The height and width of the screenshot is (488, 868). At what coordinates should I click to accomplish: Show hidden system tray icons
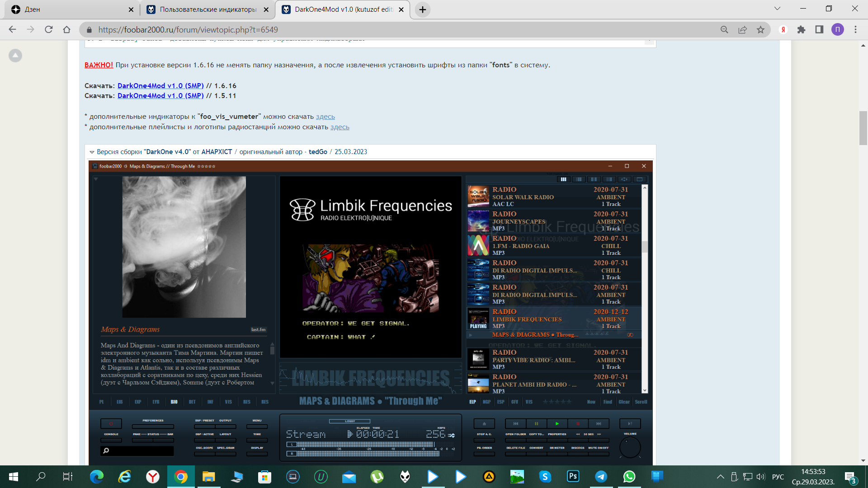(721, 477)
